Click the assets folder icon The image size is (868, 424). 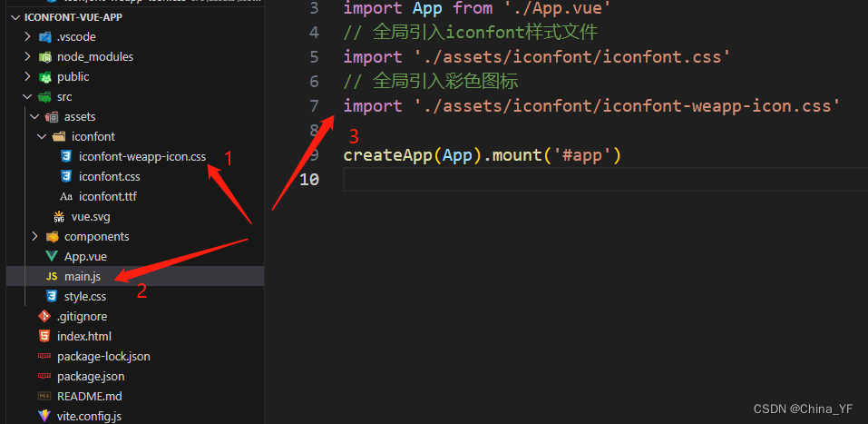pos(52,117)
